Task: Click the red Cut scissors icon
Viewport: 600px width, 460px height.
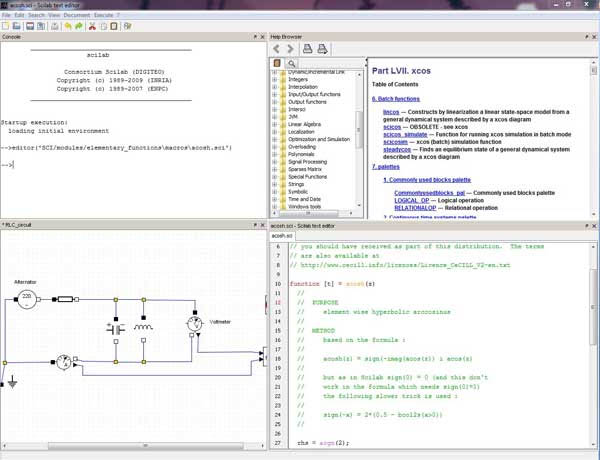Action: (92, 26)
